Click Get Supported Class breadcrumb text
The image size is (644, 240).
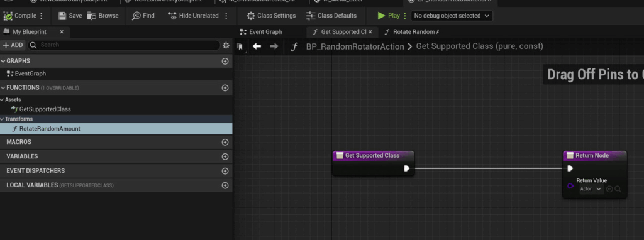480,46
